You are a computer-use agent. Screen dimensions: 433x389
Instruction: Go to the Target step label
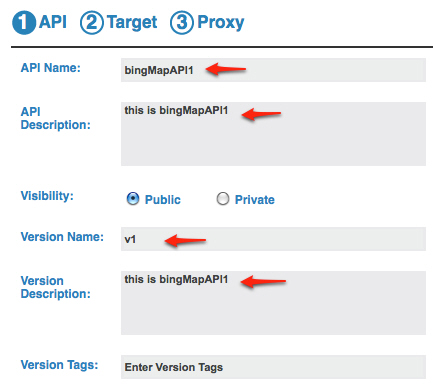point(132,23)
